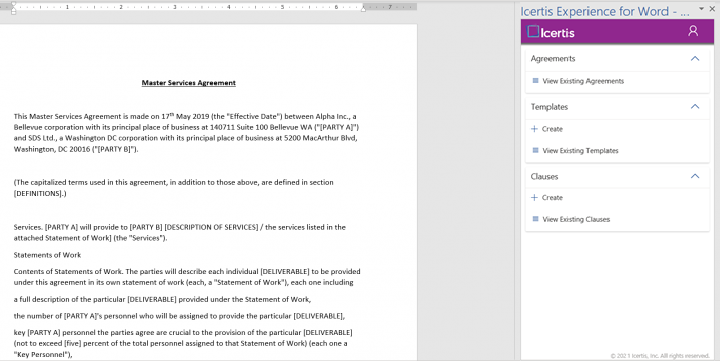This screenshot has height=361, width=720.
Task: Create a new clause
Action: click(x=552, y=197)
